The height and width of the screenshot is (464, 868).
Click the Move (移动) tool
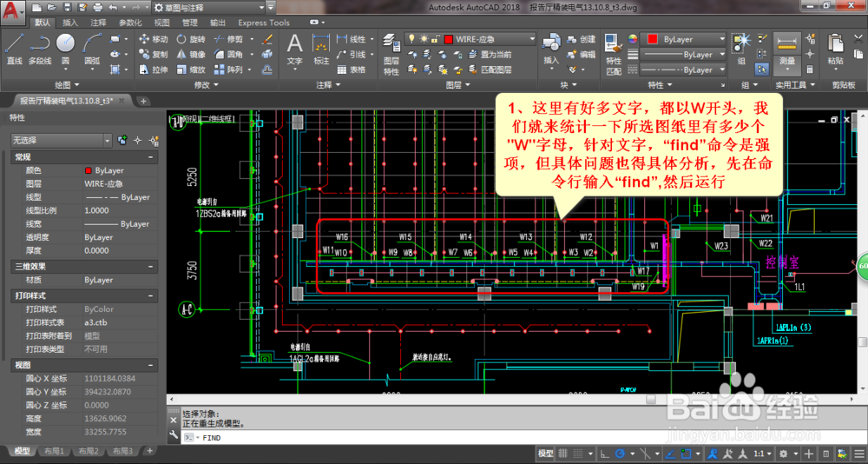[154, 39]
